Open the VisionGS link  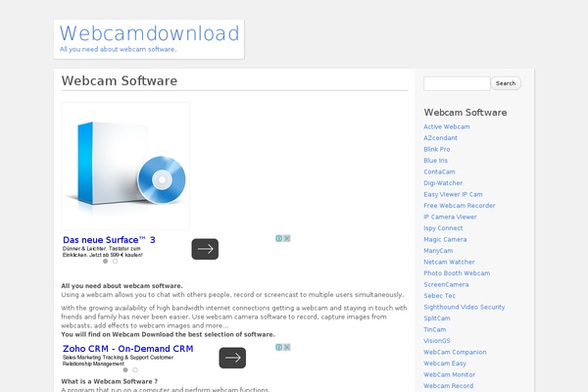coord(436,341)
